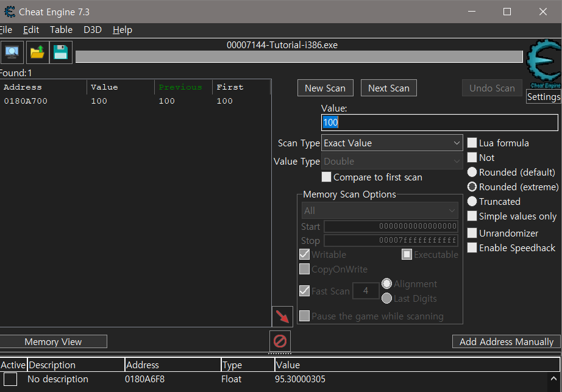
Task: Open the Value Type dropdown
Action: [x=392, y=159]
